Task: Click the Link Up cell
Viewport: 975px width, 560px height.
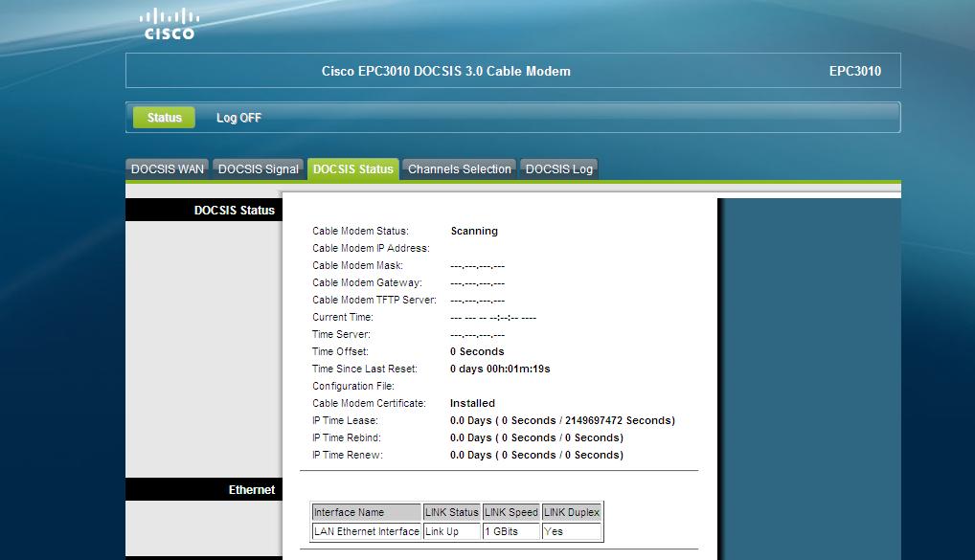Action: tap(451, 531)
